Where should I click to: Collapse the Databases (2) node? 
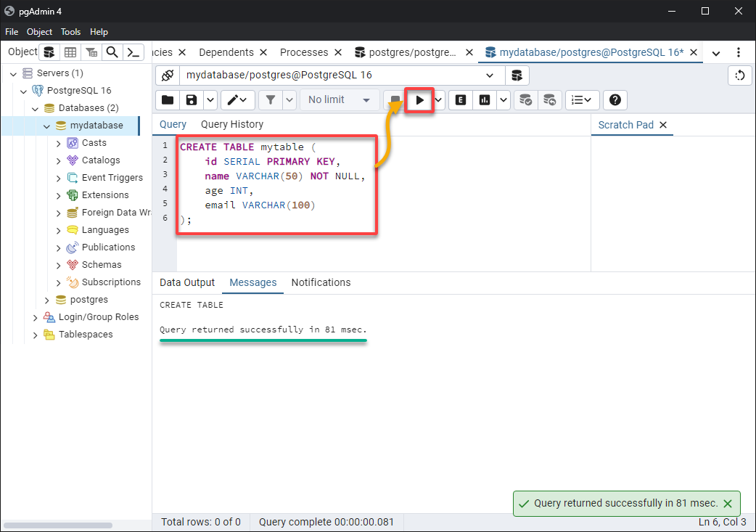[x=35, y=109]
